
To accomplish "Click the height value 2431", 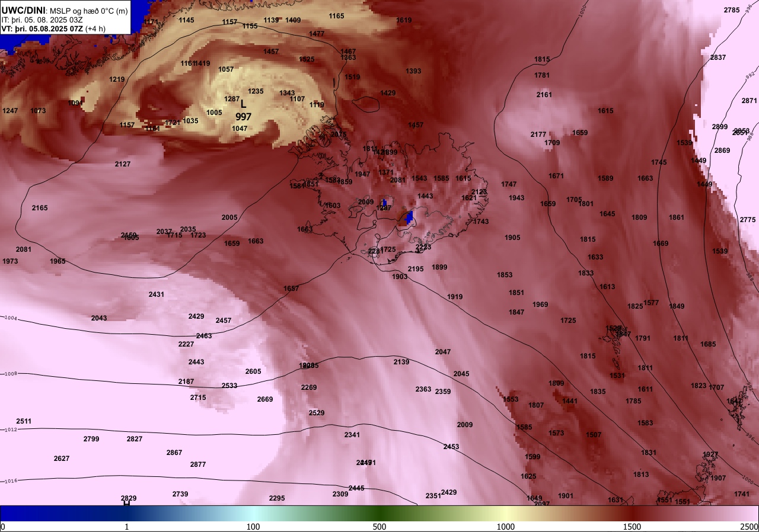I will point(157,294).
